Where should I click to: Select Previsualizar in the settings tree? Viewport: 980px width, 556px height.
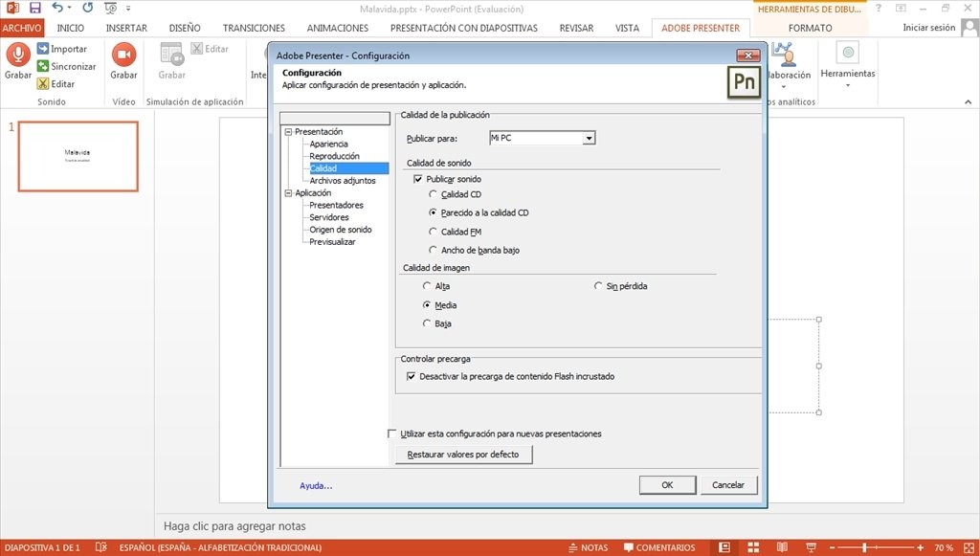(x=332, y=242)
